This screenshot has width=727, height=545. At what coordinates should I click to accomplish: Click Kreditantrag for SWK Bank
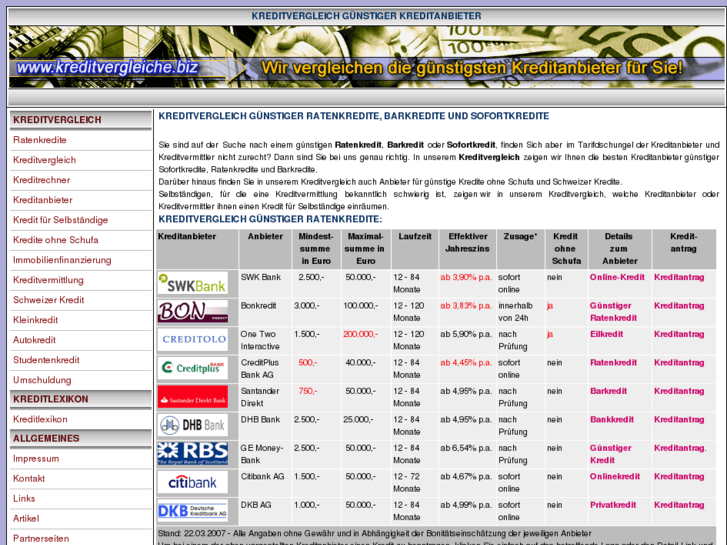pyautogui.click(x=679, y=277)
